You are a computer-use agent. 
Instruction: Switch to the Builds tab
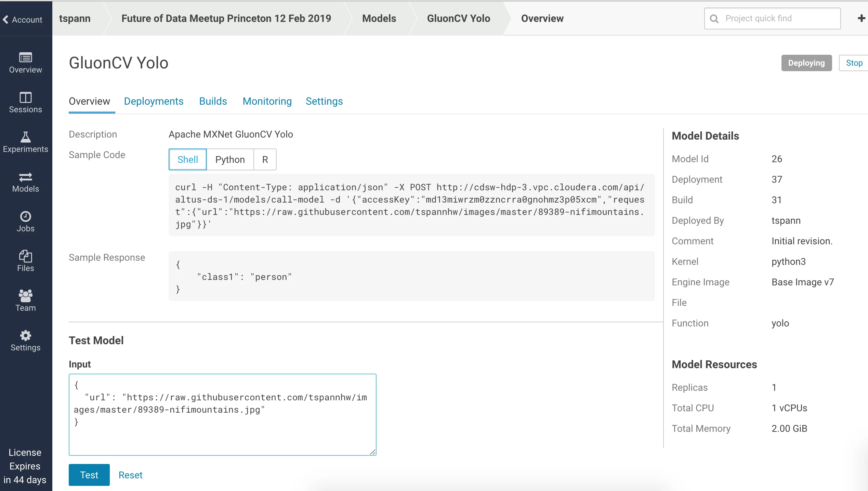(213, 101)
